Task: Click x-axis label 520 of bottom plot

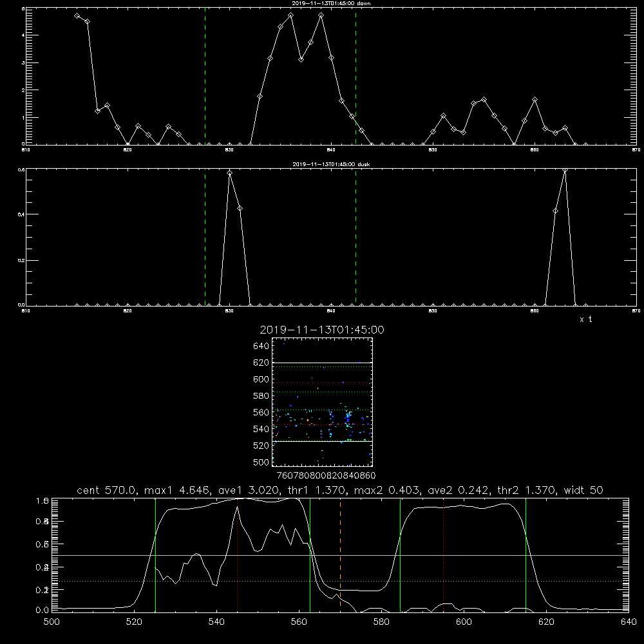Action: (x=135, y=622)
